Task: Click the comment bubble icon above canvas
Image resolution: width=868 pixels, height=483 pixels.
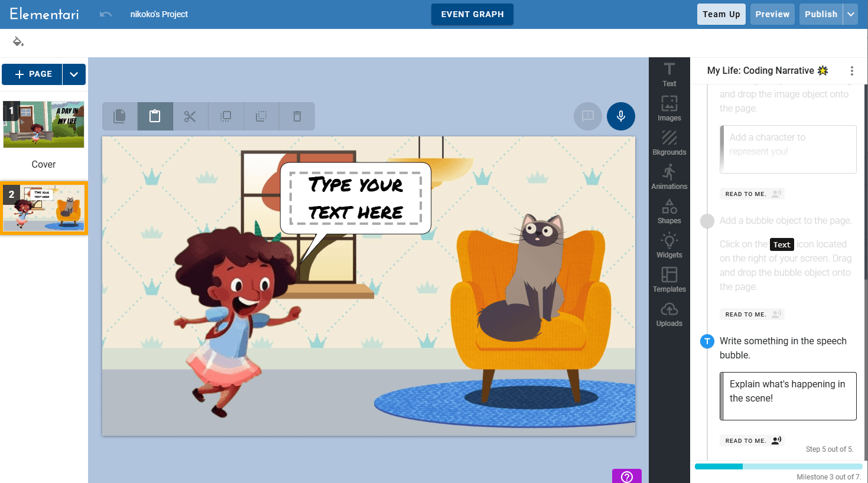Action: coord(588,116)
